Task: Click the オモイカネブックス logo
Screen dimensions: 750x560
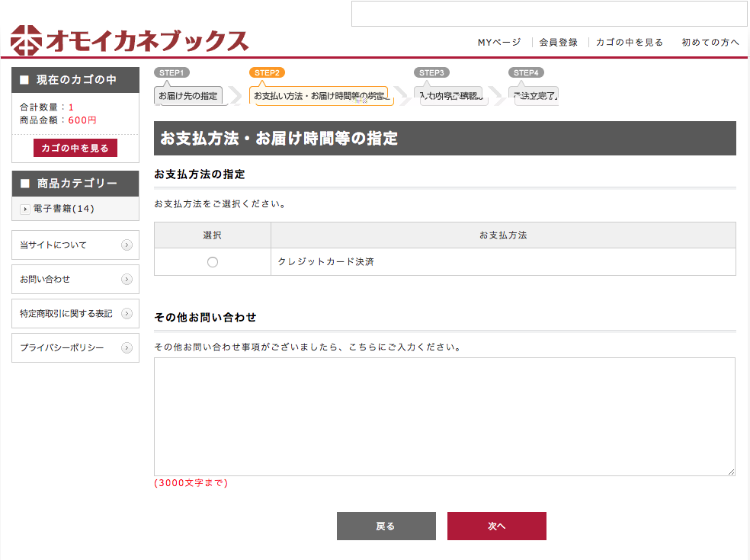Action: pyautogui.click(x=130, y=41)
